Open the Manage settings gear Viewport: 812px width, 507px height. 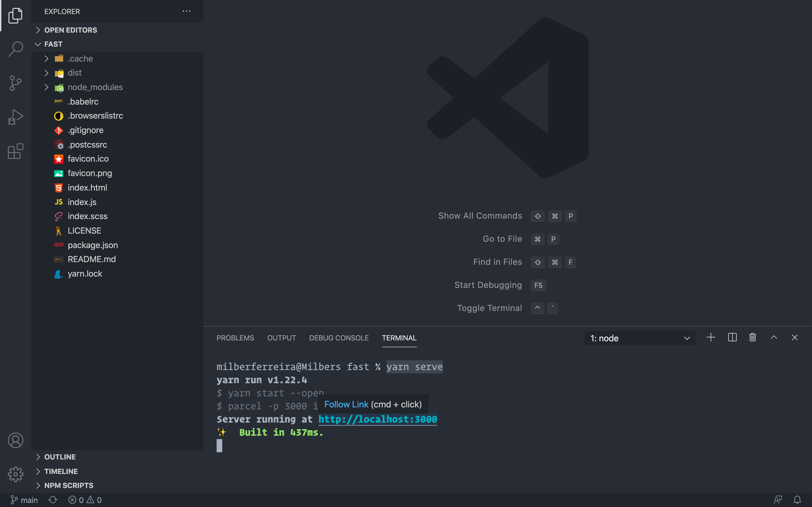15,474
